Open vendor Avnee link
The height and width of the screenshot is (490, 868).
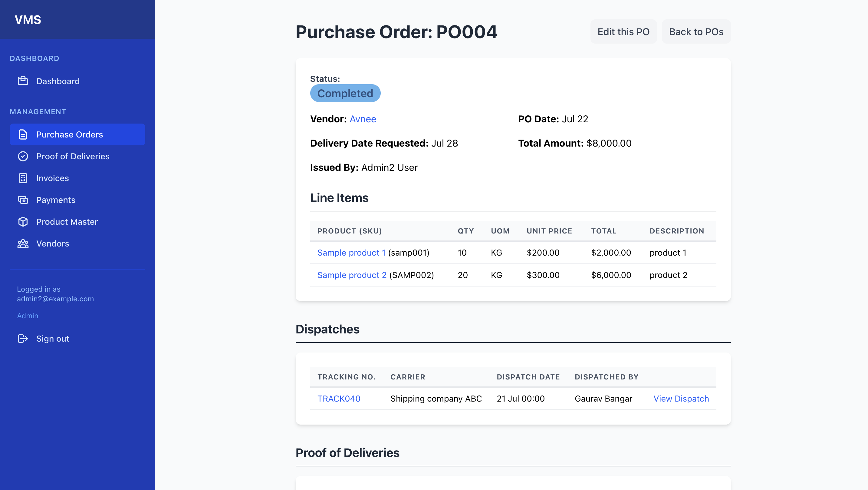tap(363, 119)
